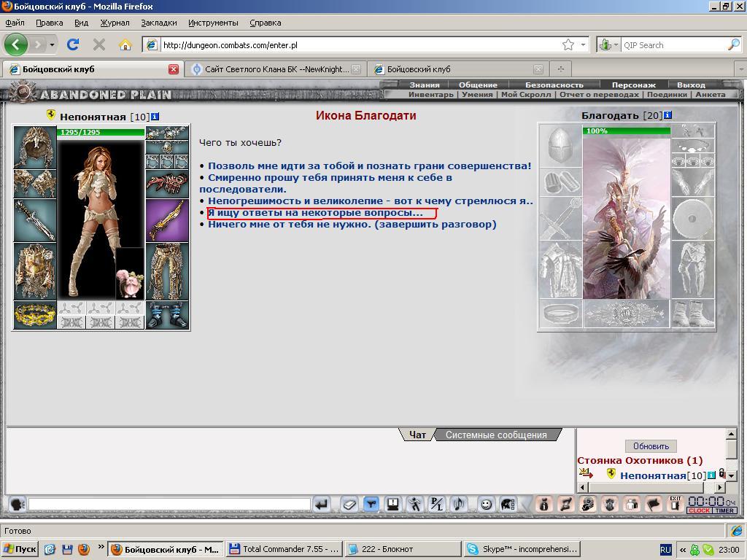
Task: Click the TIMER label under the clock
Action: pyautogui.click(x=724, y=510)
